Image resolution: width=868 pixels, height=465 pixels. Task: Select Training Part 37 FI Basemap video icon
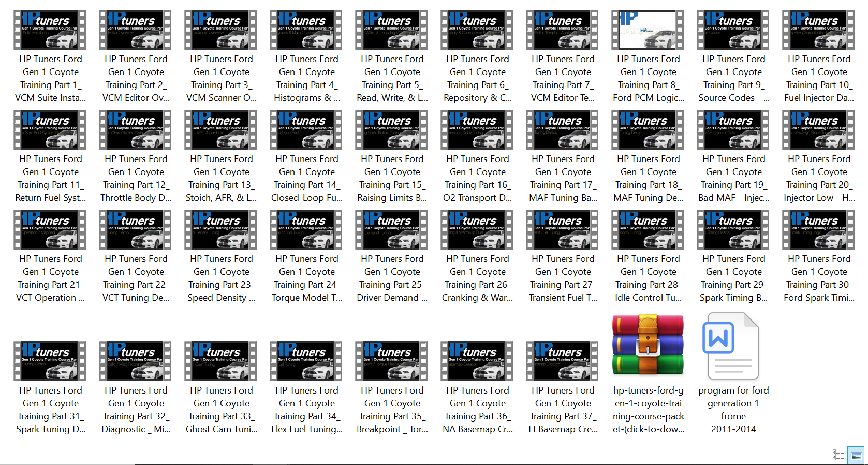pyautogui.click(x=563, y=361)
